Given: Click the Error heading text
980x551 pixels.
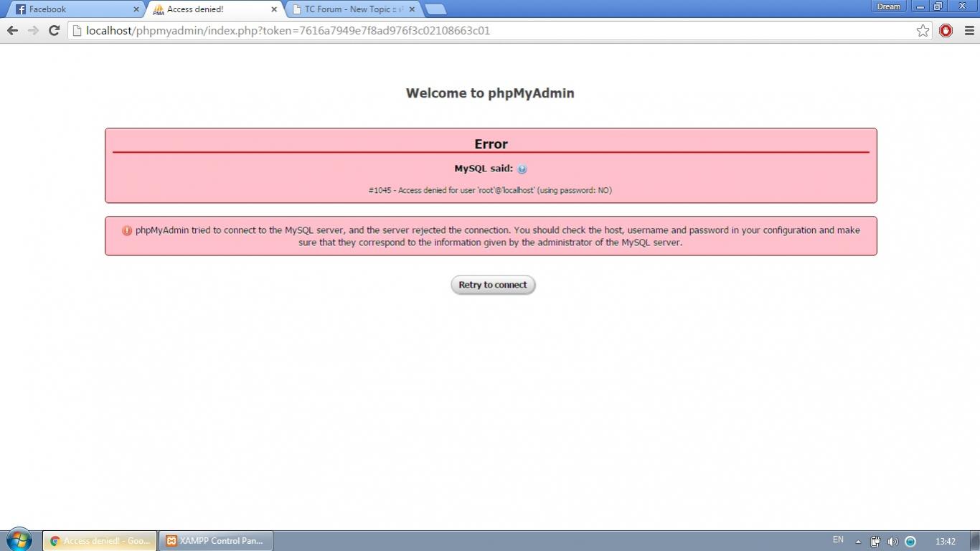Looking at the screenshot, I should [x=491, y=144].
